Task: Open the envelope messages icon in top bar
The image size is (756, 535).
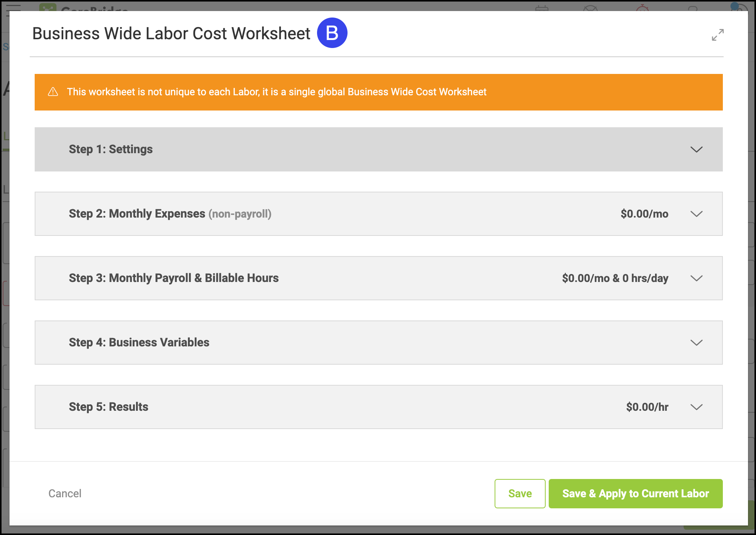Action: click(x=590, y=8)
